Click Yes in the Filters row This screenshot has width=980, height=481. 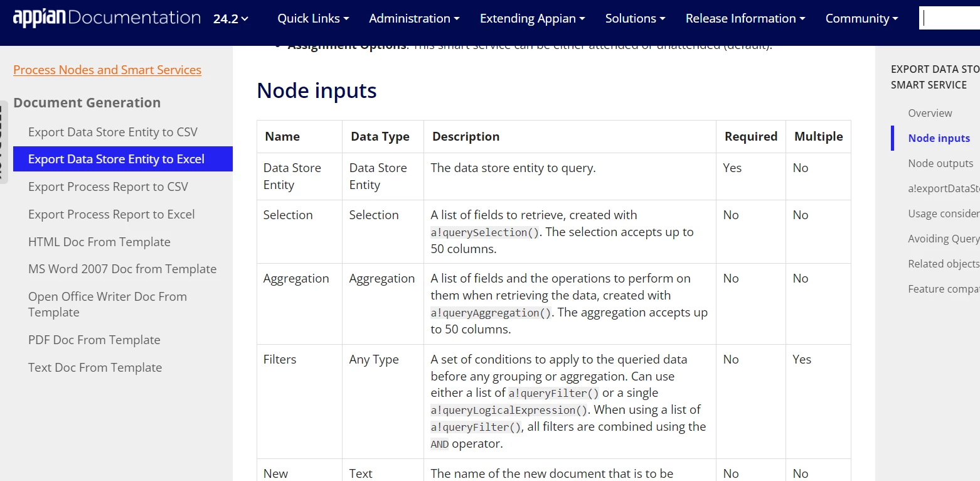[x=802, y=359]
